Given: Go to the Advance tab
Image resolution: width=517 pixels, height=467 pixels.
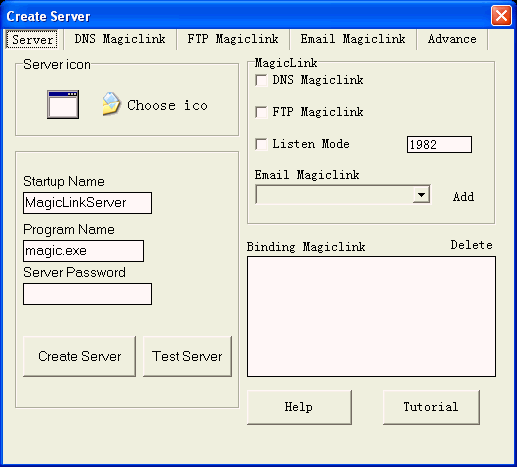Looking at the screenshot, I should pos(452,39).
